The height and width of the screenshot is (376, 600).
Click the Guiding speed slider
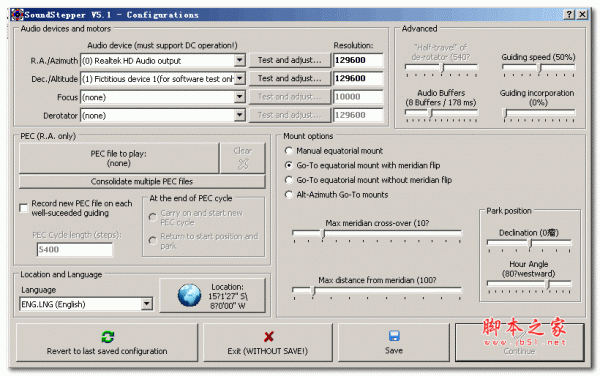click(x=538, y=69)
